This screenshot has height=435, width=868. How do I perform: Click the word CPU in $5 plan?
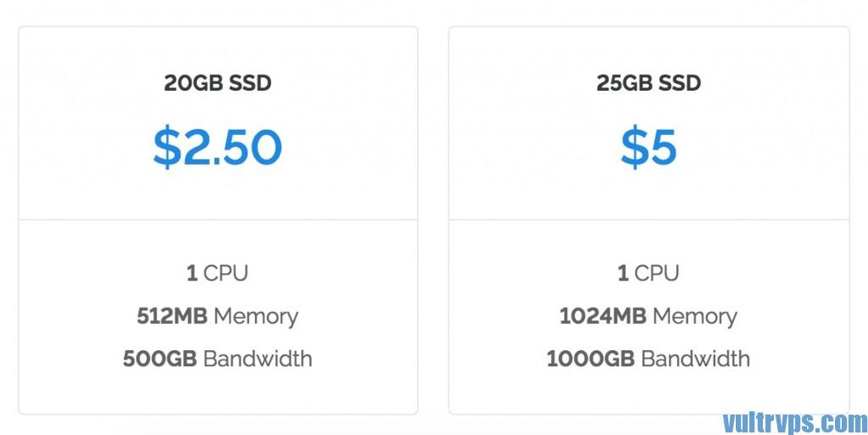tap(657, 273)
